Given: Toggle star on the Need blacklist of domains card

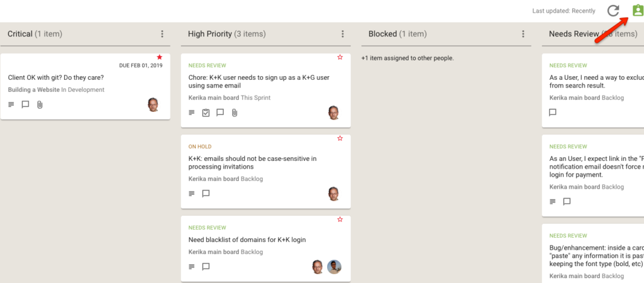Looking at the screenshot, I should (340, 219).
